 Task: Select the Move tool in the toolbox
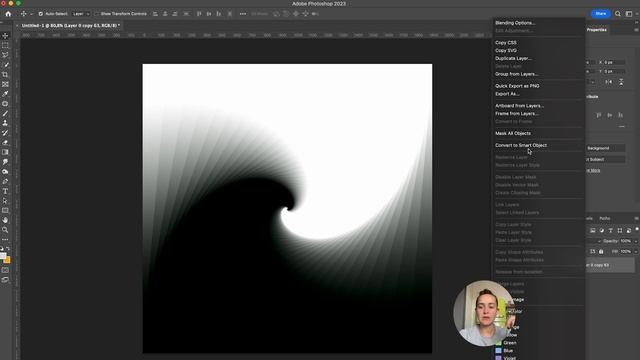tap(5, 36)
